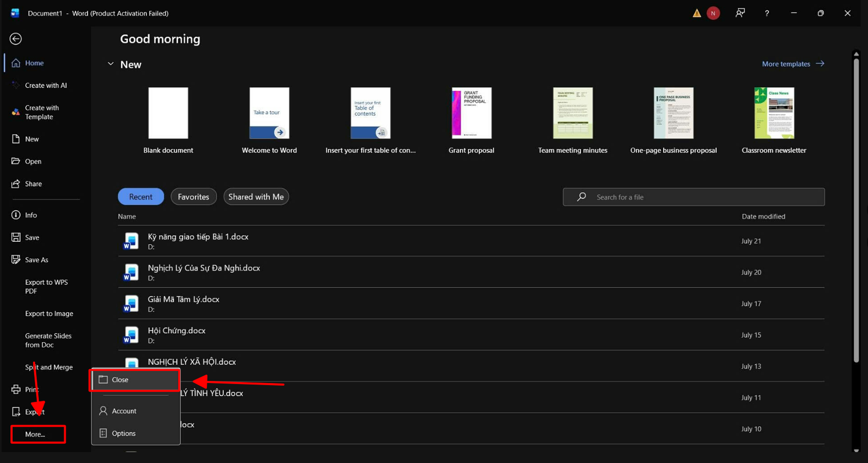Click the activation warning triangle icon
The height and width of the screenshot is (463, 868).
697,13
